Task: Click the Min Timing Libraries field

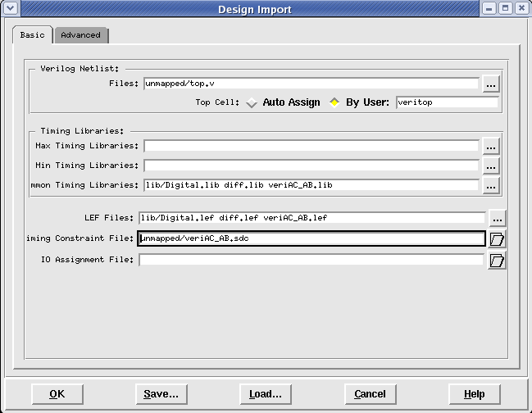Action: point(311,166)
